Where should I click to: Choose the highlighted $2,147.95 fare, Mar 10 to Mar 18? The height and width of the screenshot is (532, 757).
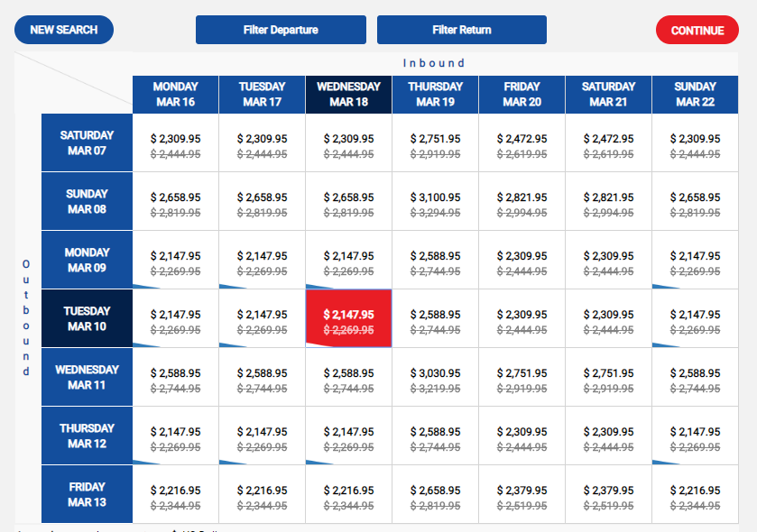(x=348, y=318)
